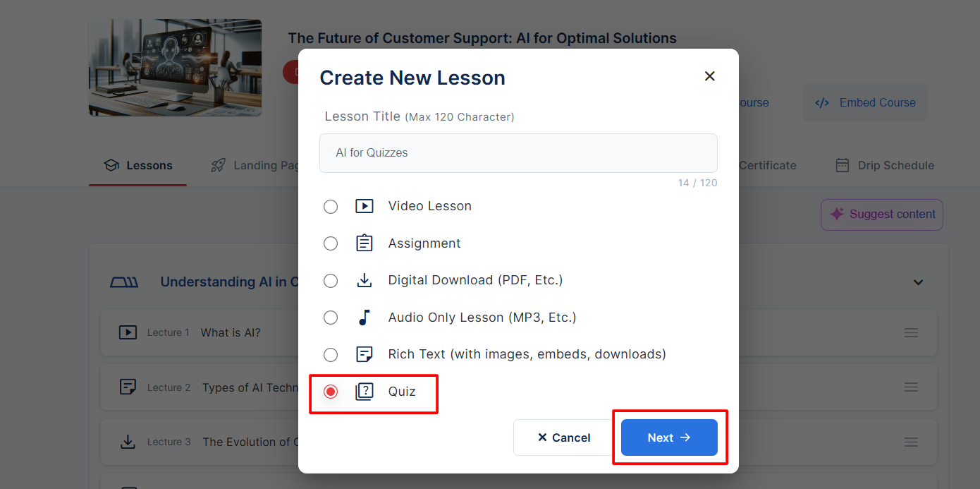
Task: Pick the Audio Only Lesson radio option
Action: click(331, 318)
